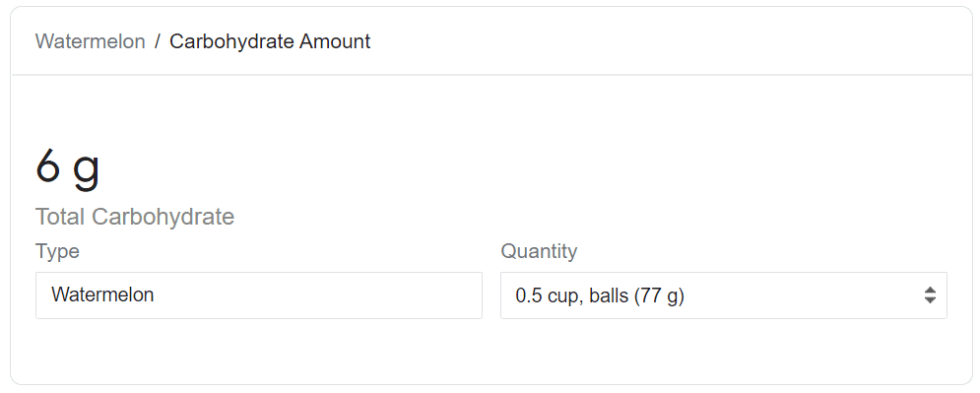Expand the 0.5 cup, balls (77 g) selector
This screenshot has width=980, height=393.
[x=724, y=295]
